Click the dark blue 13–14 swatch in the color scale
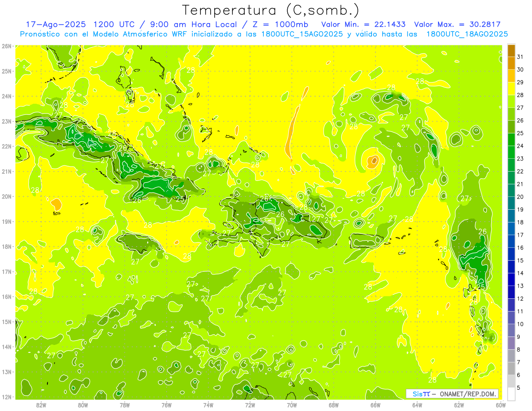This screenshot has width=532, height=411. pyautogui.click(x=511, y=279)
